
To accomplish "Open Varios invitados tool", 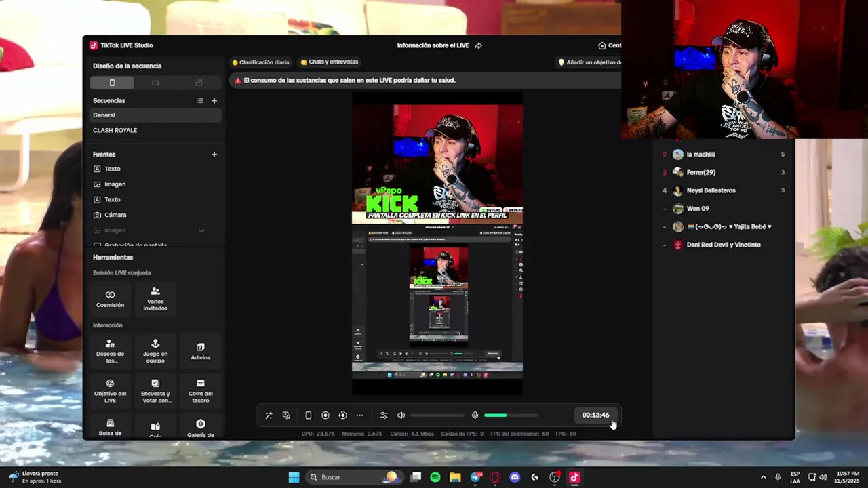I will [x=155, y=299].
